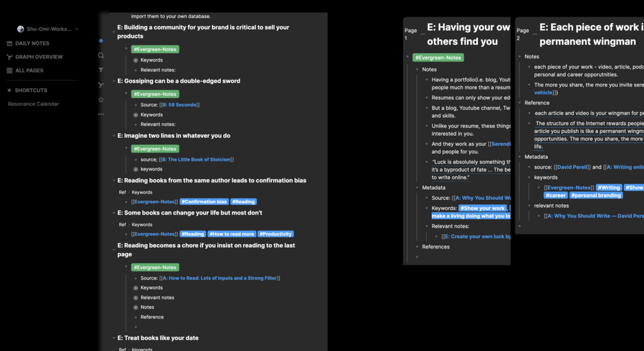Toggle the collapsed Relevant notes bullet
The image size is (644, 351).
click(x=136, y=298)
